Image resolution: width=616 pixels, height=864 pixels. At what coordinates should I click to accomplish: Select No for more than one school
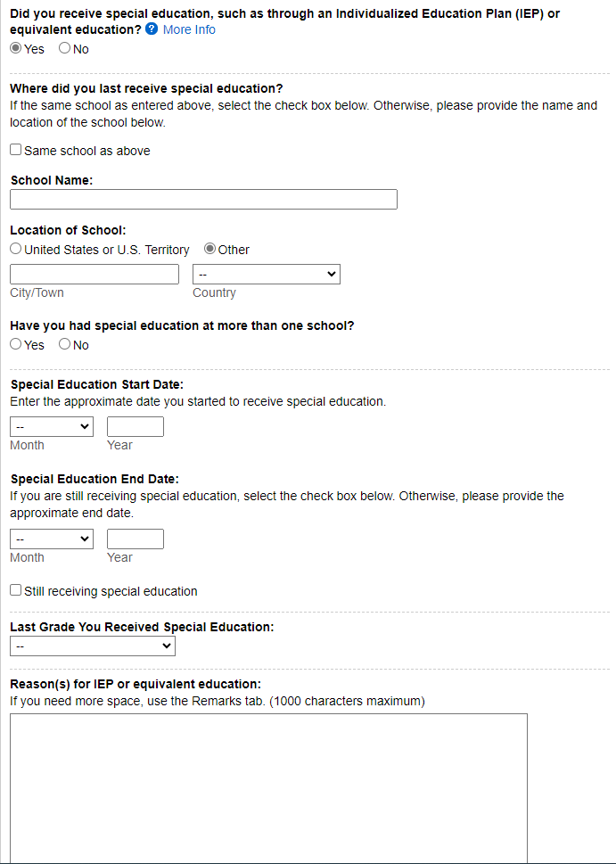coord(64,345)
